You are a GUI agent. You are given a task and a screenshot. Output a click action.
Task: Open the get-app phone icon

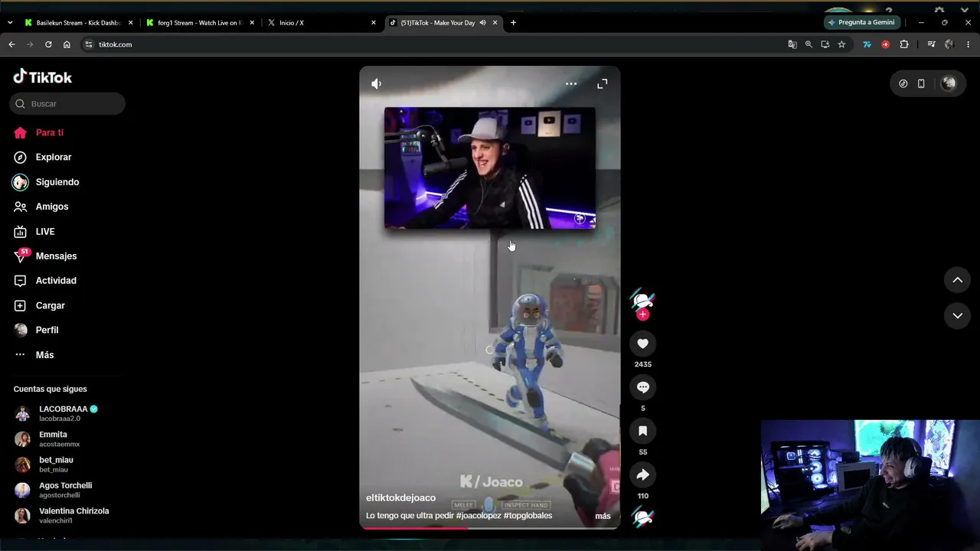(x=921, y=83)
